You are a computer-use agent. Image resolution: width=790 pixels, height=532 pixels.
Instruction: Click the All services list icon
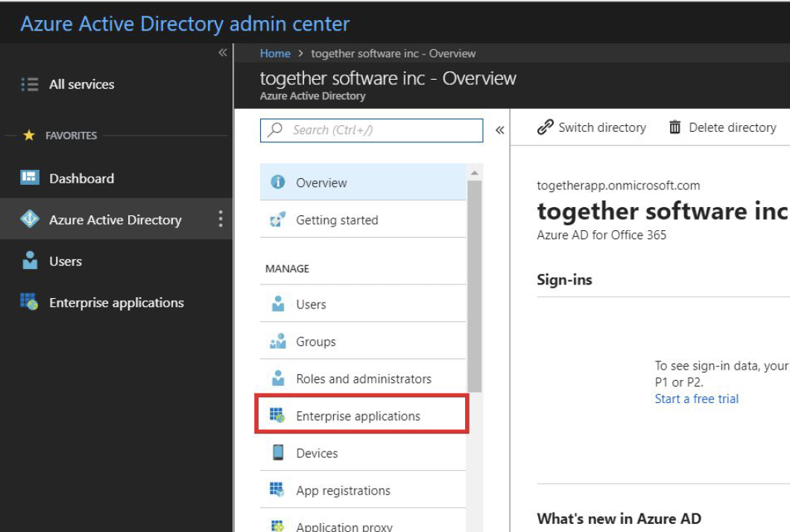[x=30, y=84]
